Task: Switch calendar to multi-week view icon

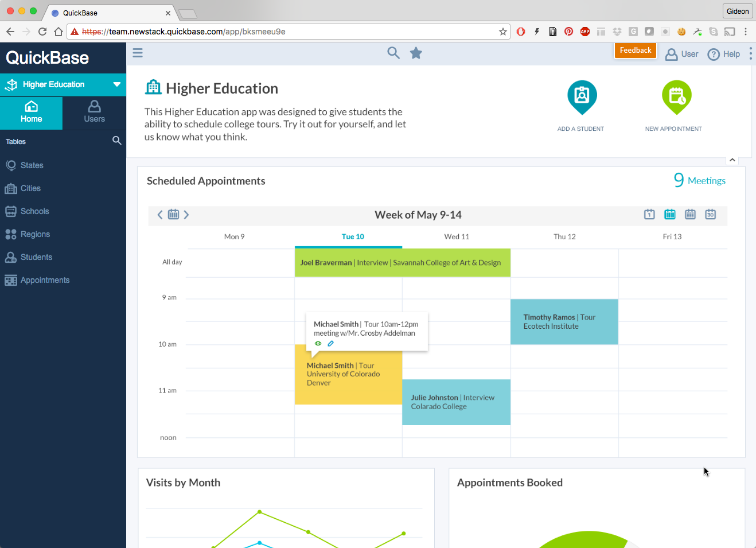Action: pos(690,214)
